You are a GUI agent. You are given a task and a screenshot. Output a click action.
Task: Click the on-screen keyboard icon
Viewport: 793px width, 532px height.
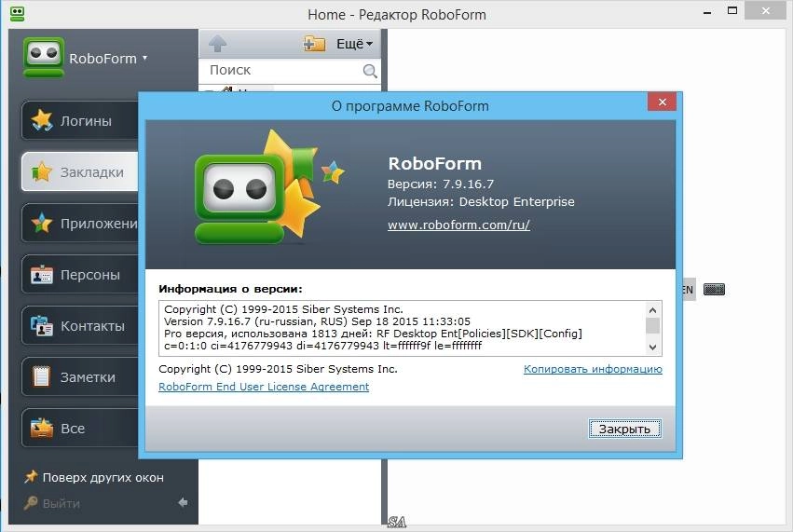(x=714, y=289)
